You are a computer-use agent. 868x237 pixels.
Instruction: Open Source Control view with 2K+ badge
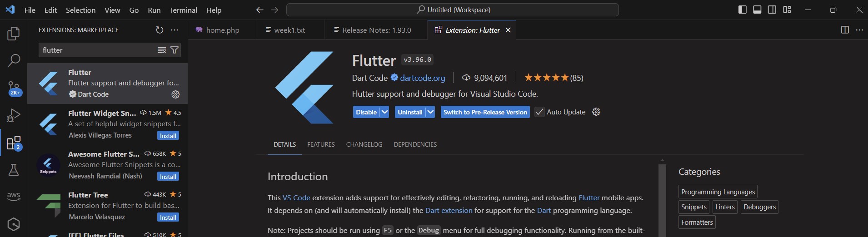pos(14,88)
